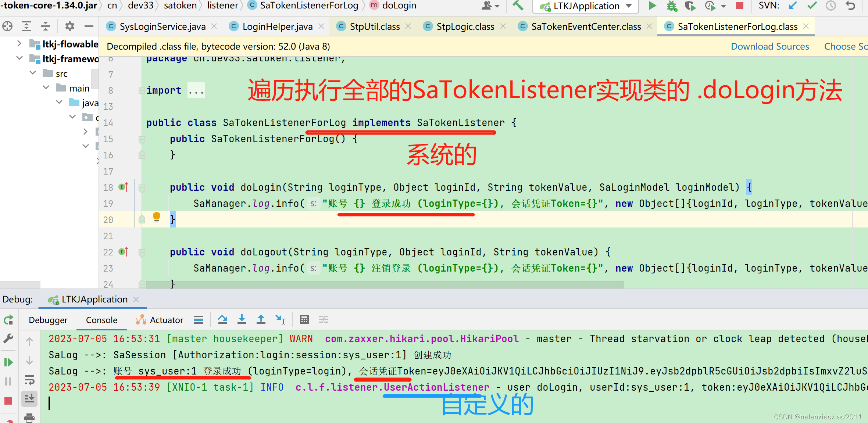The width and height of the screenshot is (868, 423).
Task: Toggle soft-wrap in the console sidebar
Action: [29, 379]
